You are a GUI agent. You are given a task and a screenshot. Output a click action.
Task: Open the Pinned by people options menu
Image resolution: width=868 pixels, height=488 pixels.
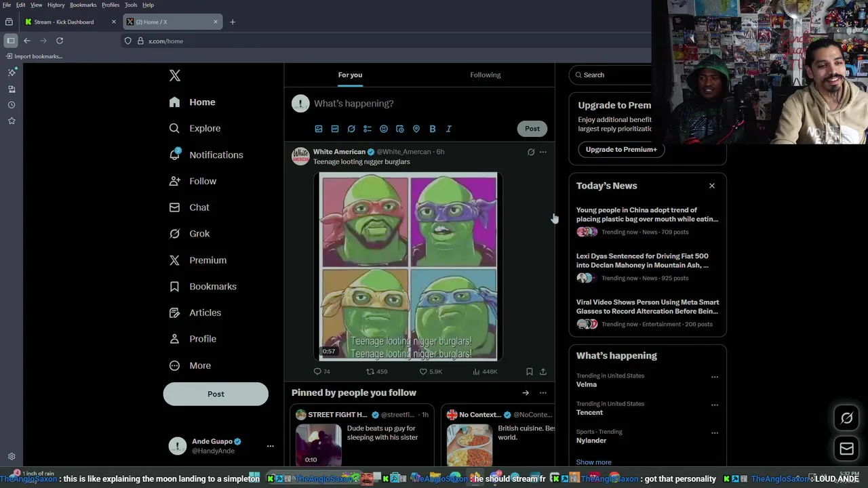[x=542, y=392]
